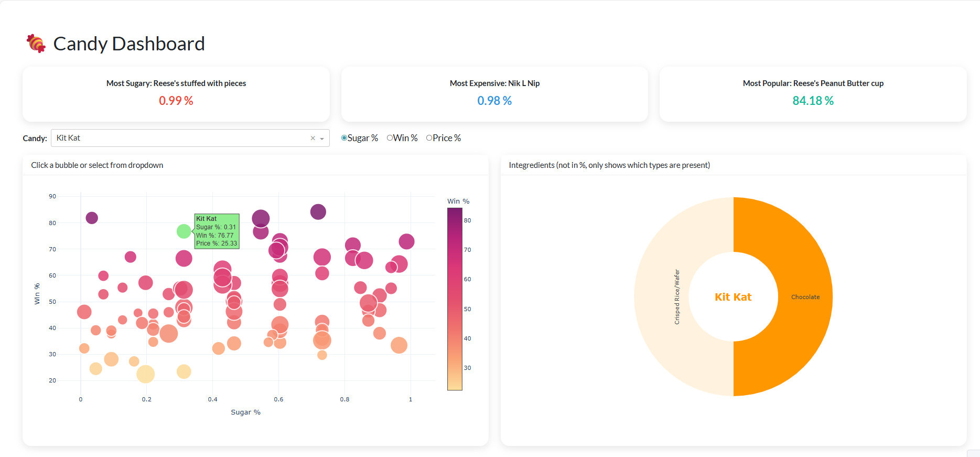Pick the highest-win bubble near 0.7 sugar
980x457 pixels.
(x=318, y=212)
